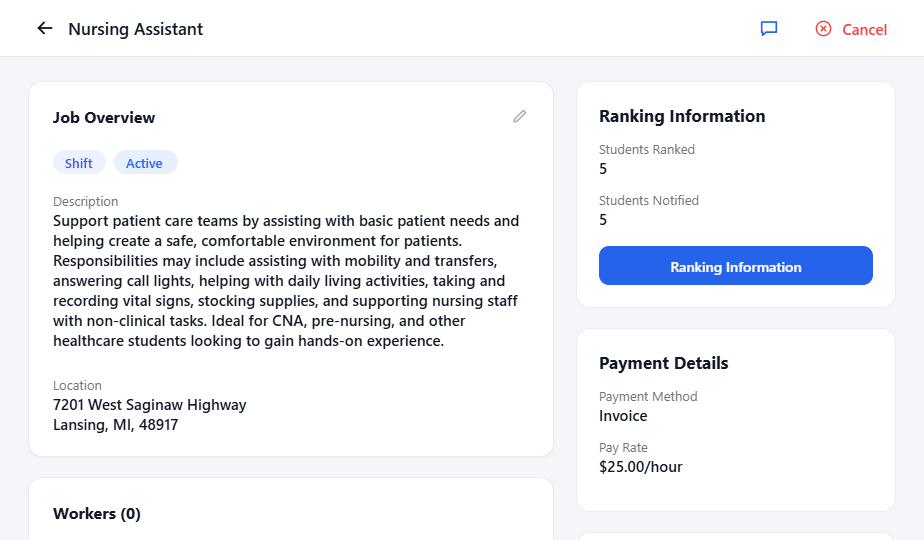This screenshot has width=924, height=540.
Task: Click the Workers (0) section heading
Action: (x=97, y=513)
